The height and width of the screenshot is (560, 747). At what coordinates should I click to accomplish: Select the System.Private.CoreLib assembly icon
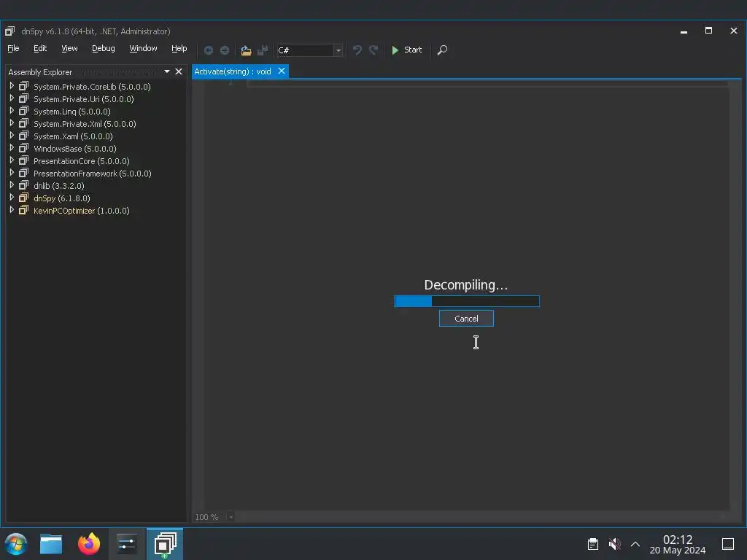(23, 86)
